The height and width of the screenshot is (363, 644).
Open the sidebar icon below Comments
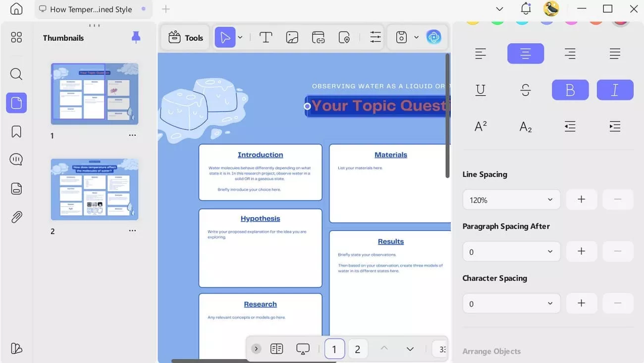(x=16, y=188)
